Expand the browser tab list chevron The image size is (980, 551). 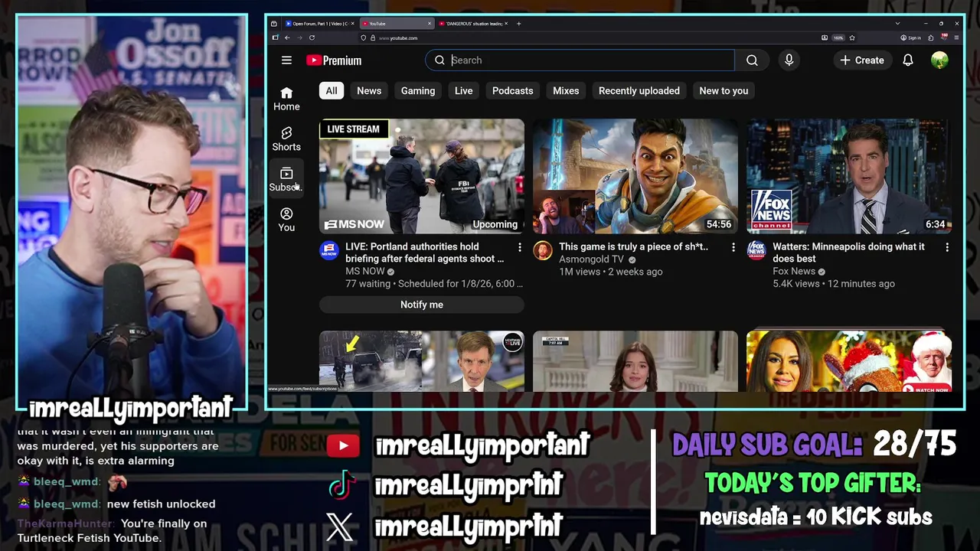point(897,24)
